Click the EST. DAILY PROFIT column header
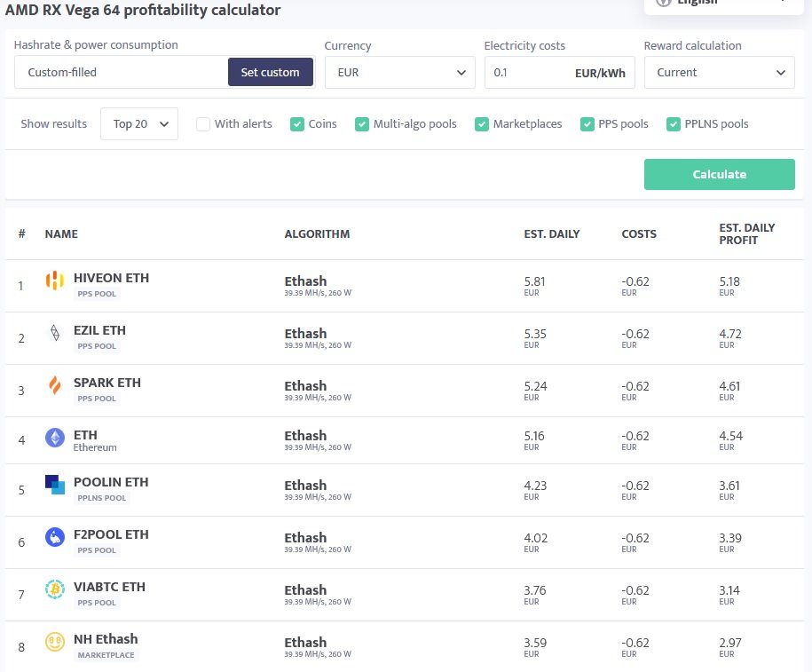Screen dimensions: 812x672 pyautogui.click(x=746, y=233)
